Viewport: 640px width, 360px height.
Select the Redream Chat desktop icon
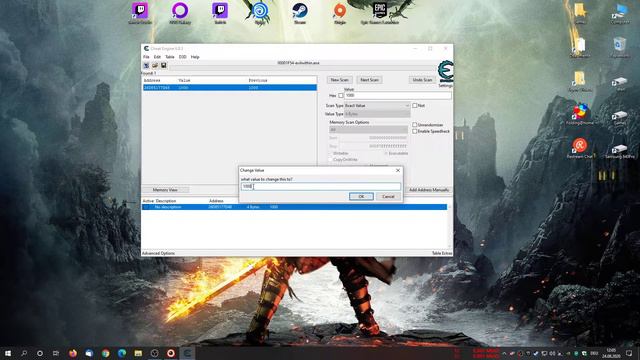[580, 148]
